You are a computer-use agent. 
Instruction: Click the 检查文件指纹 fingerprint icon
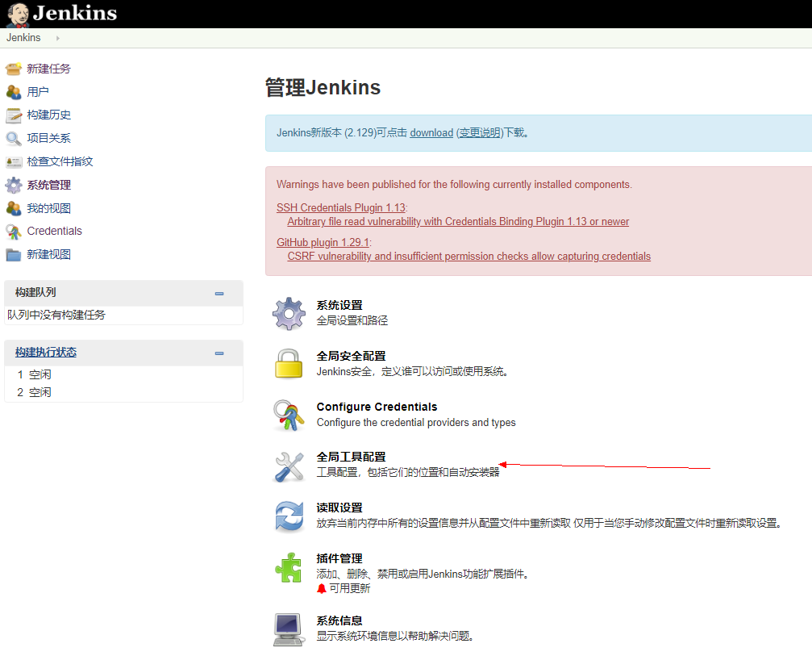(x=14, y=161)
